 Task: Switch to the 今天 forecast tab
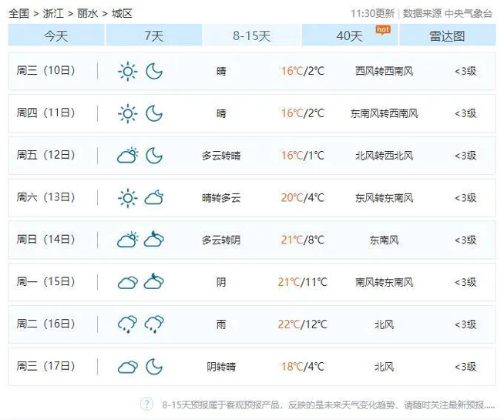[x=55, y=35]
